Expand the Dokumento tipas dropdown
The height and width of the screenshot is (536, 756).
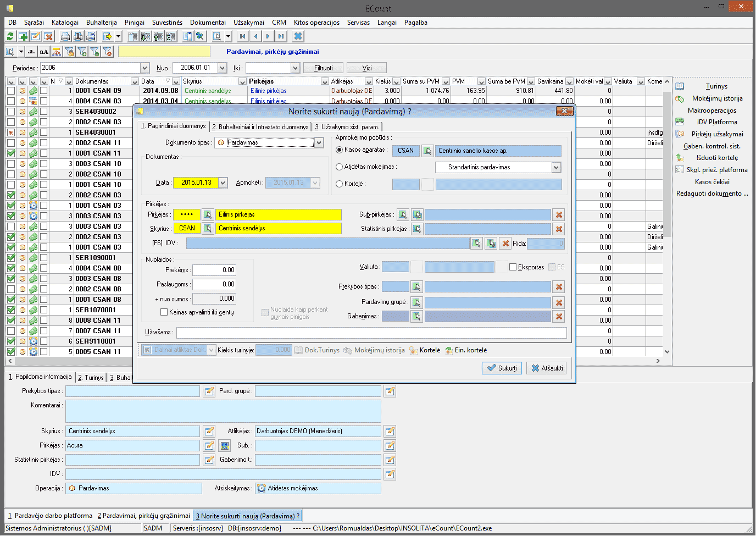tap(319, 142)
